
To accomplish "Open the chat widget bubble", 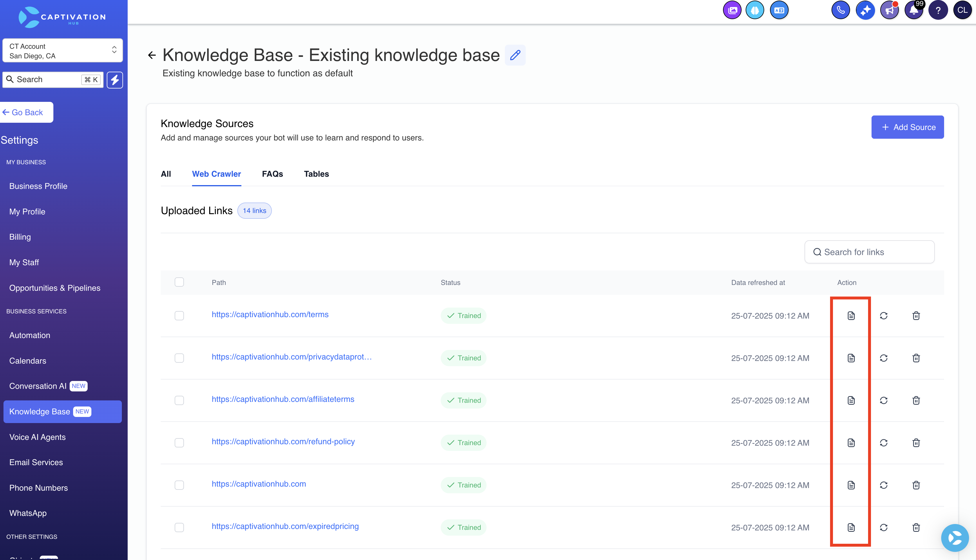I will point(955,538).
